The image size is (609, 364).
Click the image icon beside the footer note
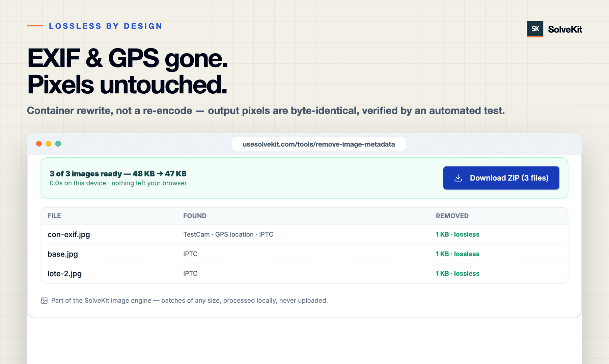point(44,301)
